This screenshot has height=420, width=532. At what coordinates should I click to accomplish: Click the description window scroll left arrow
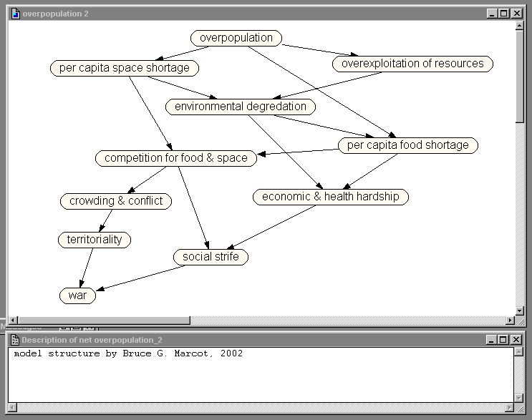(x=12, y=408)
